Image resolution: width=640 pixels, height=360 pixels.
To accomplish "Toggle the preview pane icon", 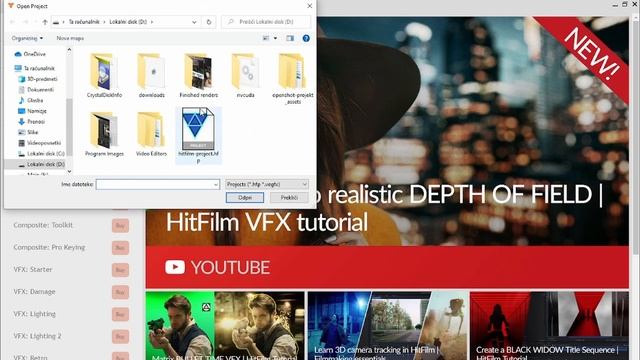I will pos(290,38).
